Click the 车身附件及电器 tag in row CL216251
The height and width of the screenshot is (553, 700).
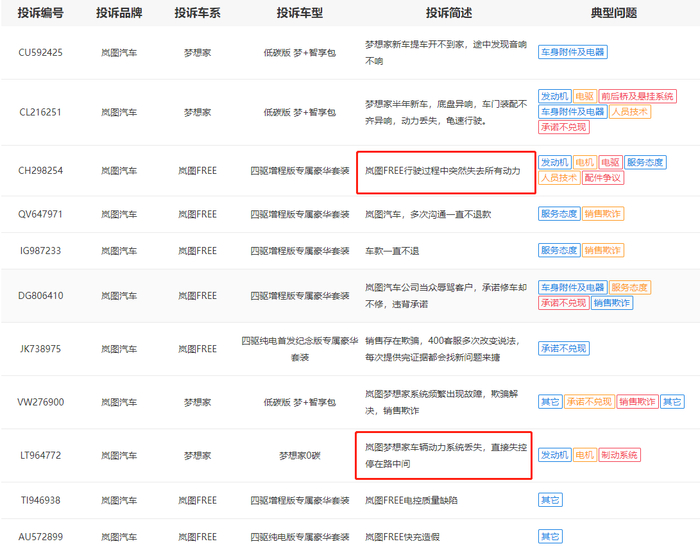pos(573,112)
